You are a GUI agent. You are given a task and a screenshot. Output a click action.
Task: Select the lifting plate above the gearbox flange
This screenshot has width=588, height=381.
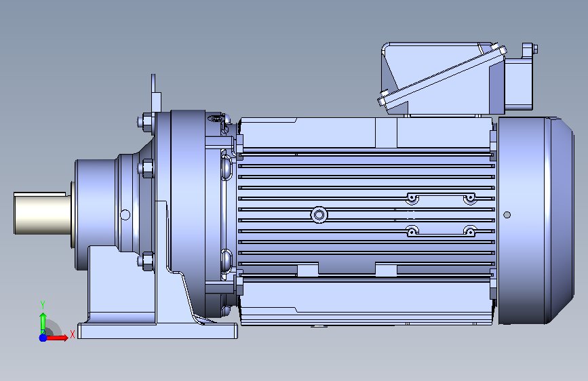point(155,94)
